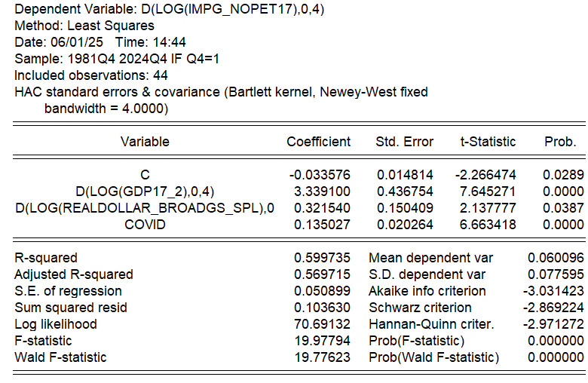This screenshot has height=383, width=588.
Task: Click the Akaike info criterion value
Action: click(x=553, y=291)
